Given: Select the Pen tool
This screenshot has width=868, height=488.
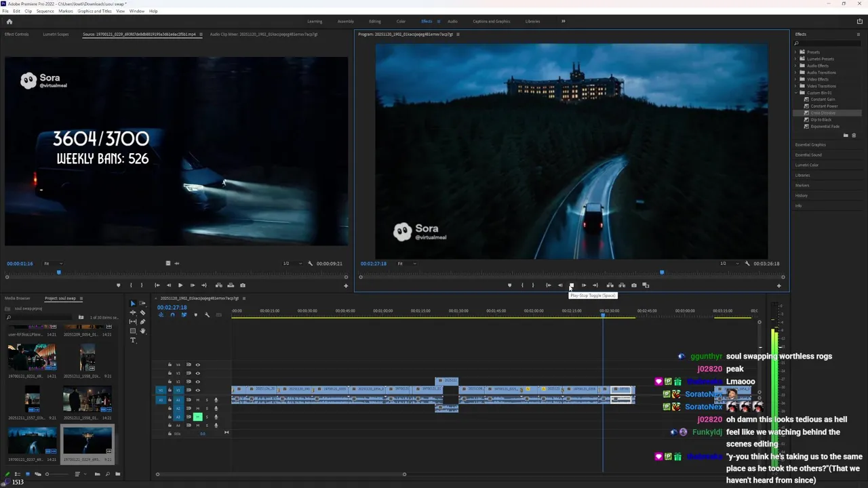Looking at the screenshot, I should [142, 322].
